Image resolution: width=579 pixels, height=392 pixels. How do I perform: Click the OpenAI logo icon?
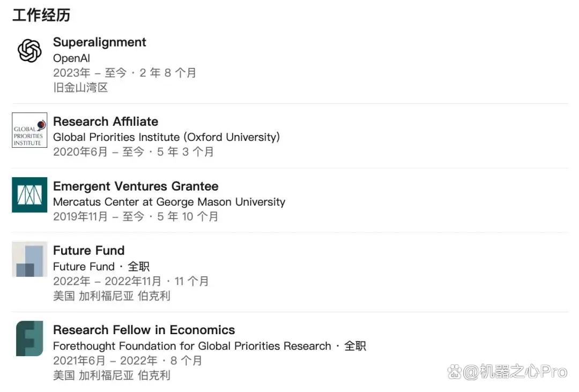pyautogui.click(x=29, y=50)
